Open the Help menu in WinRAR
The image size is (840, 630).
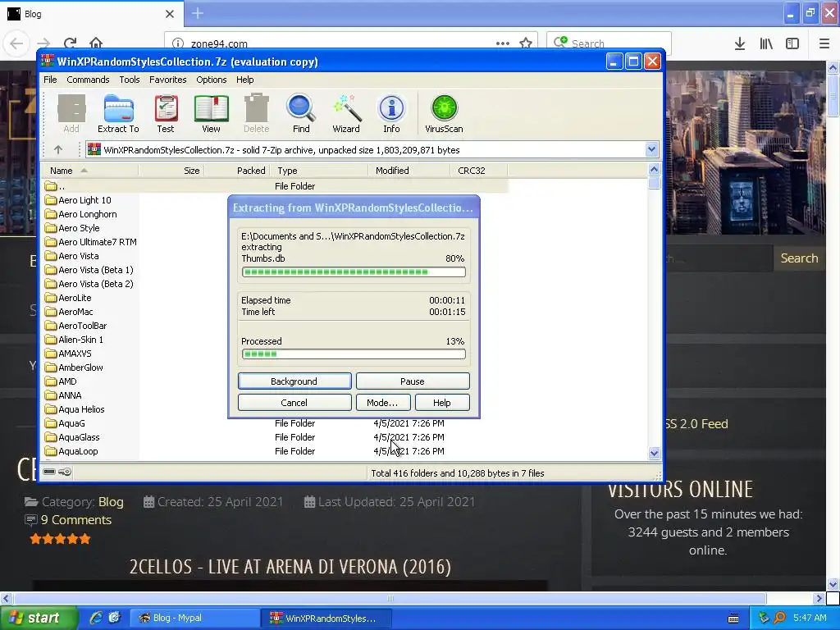click(x=244, y=80)
